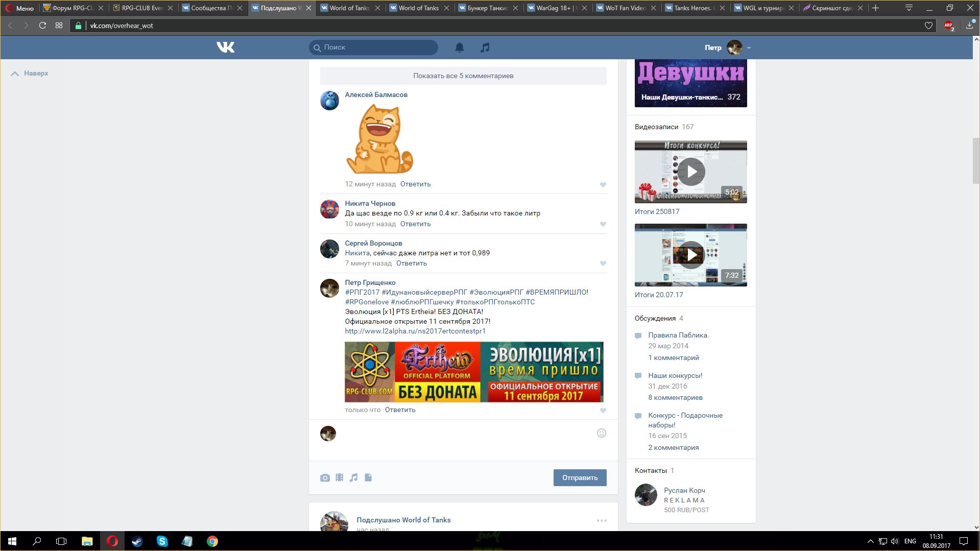Open the downloads icon
980x551 pixels.
(x=969, y=25)
